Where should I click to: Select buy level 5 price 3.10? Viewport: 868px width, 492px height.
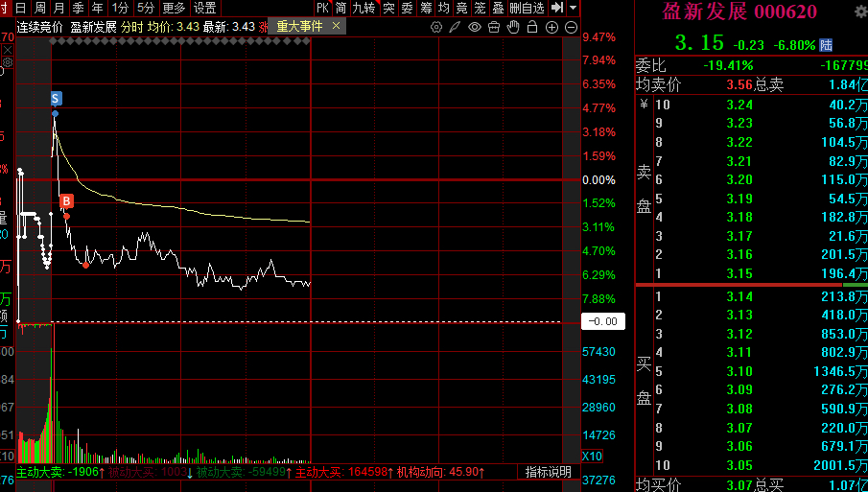(739, 371)
